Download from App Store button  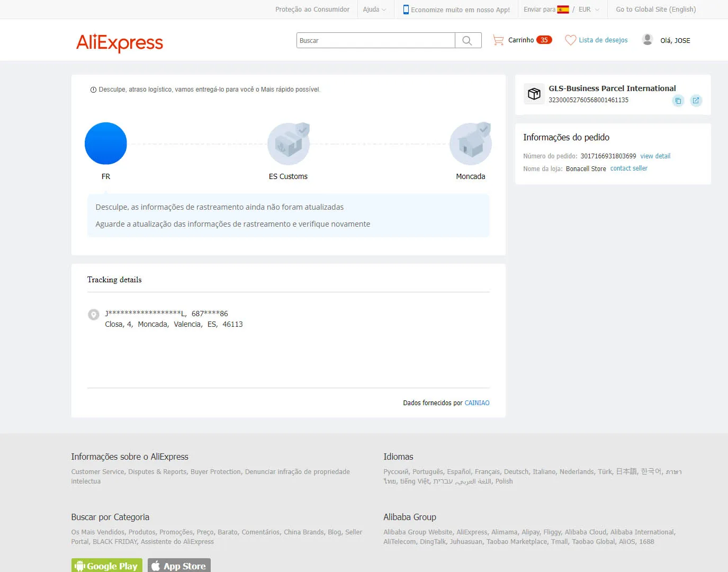click(x=179, y=565)
